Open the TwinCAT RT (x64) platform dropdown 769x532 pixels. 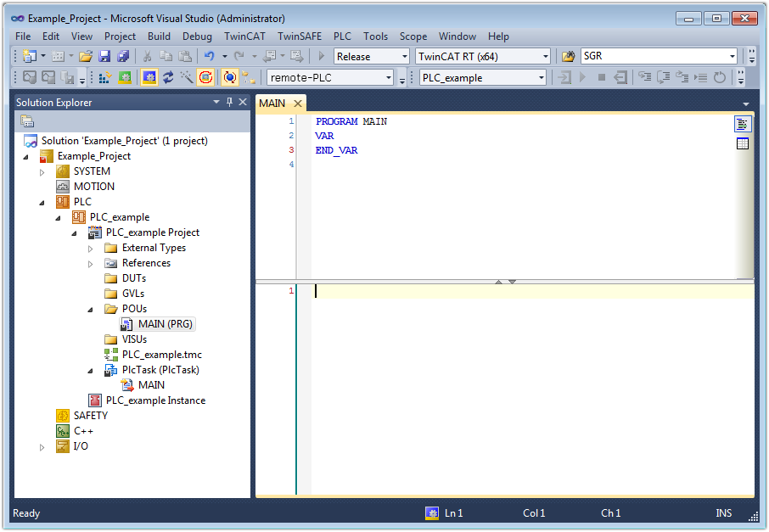pyautogui.click(x=545, y=57)
